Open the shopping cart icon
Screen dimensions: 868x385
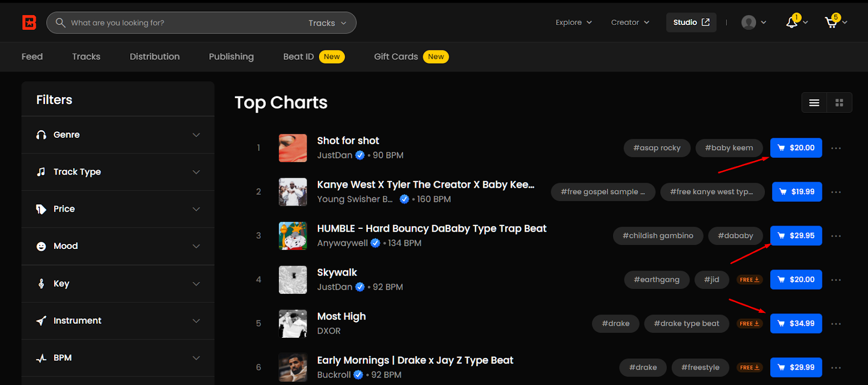click(x=831, y=22)
